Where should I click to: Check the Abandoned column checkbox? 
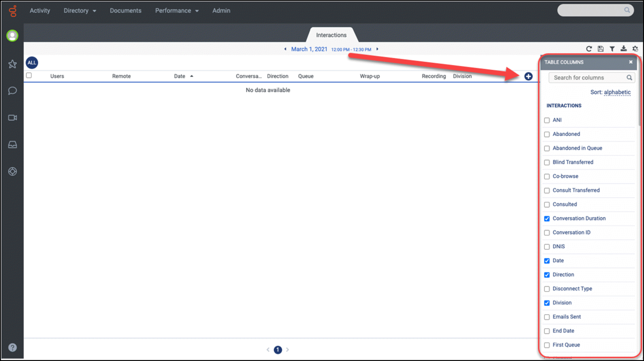(547, 134)
